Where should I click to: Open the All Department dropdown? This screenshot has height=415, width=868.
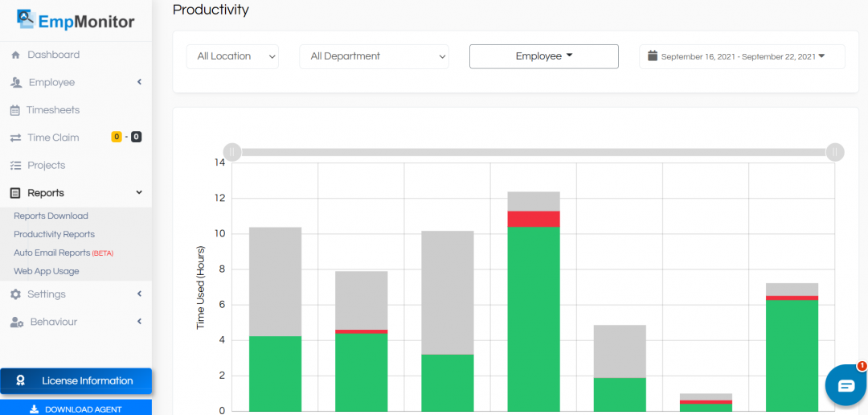(374, 56)
